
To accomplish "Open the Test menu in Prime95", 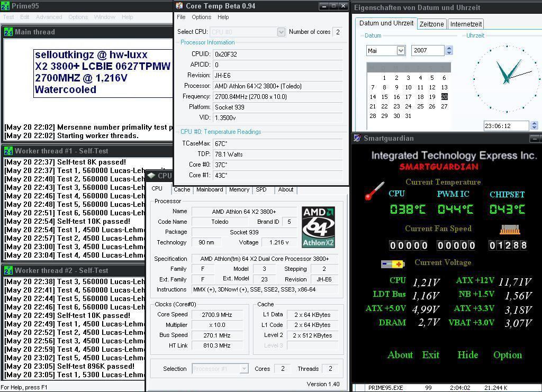I will click(8, 17).
